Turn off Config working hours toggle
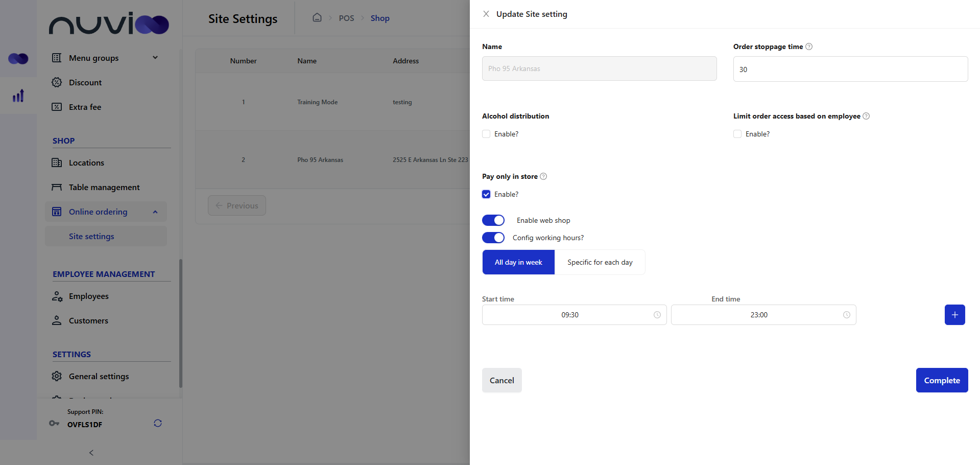980x465 pixels. [493, 237]
